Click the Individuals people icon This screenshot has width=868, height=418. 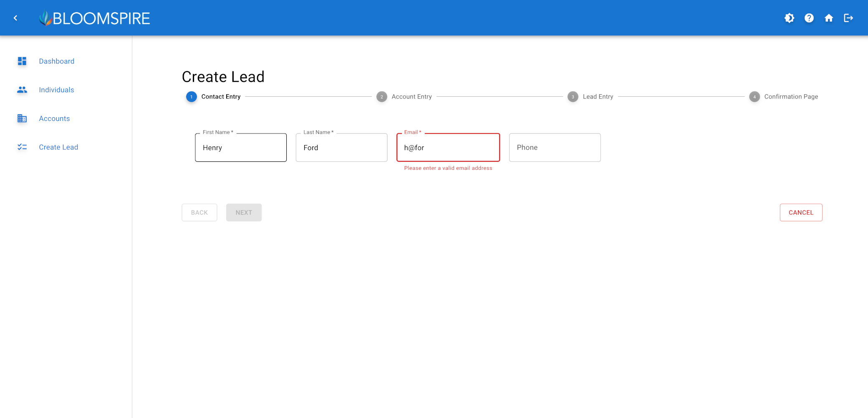tap(22, 90)
